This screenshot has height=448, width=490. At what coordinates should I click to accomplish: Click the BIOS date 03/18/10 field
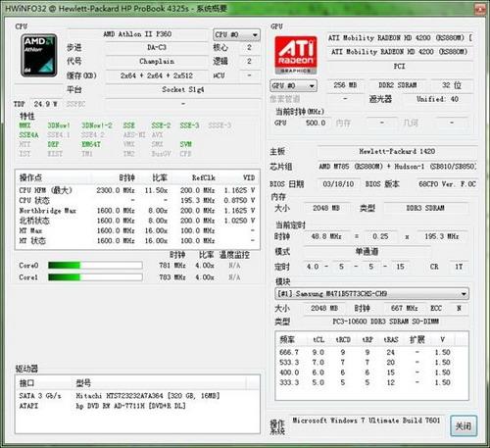click(x=338, y=184)
